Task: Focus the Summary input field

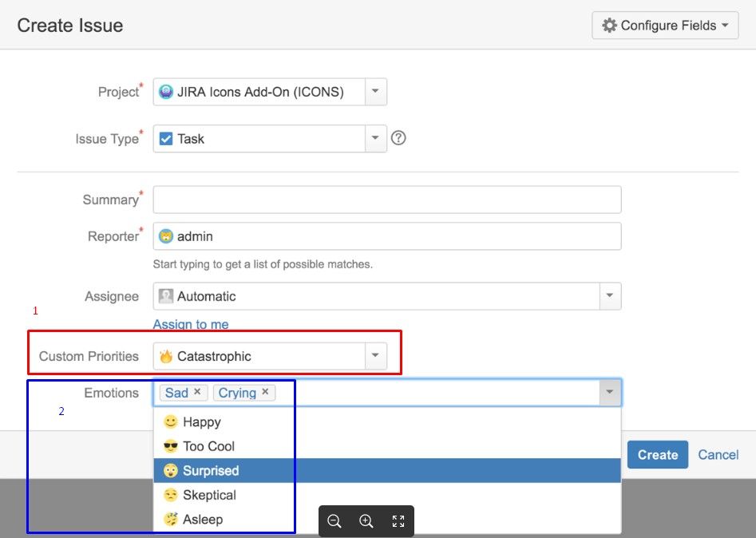Action: click(387, 200)
